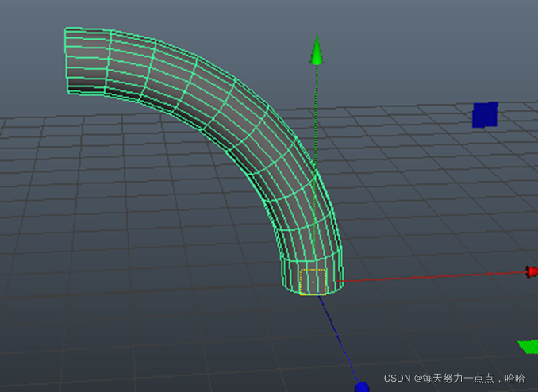The height and width of the screenshot is (392, 538).
Task: Click the green Y-axis move arrow tip
Action: click(x=317, y=49)
